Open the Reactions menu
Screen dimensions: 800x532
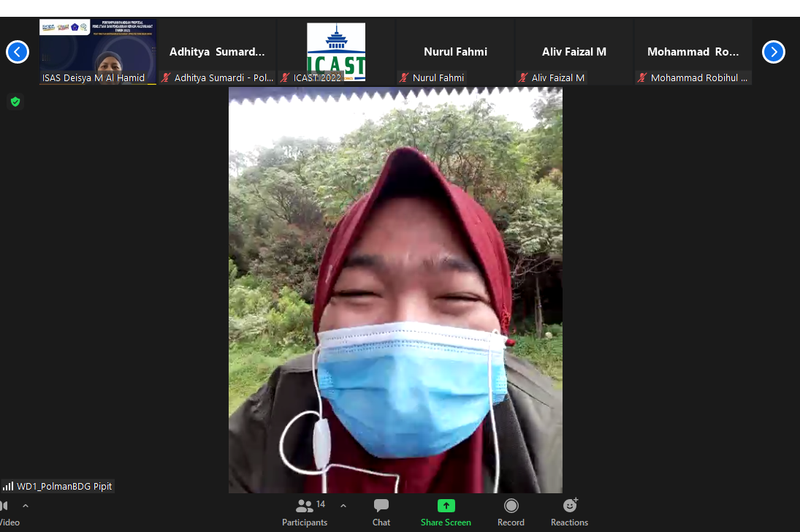pos(569,511)
